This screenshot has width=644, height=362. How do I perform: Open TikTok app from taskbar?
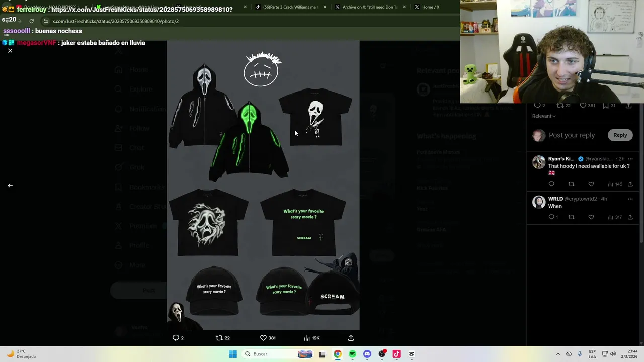point(396,354)
